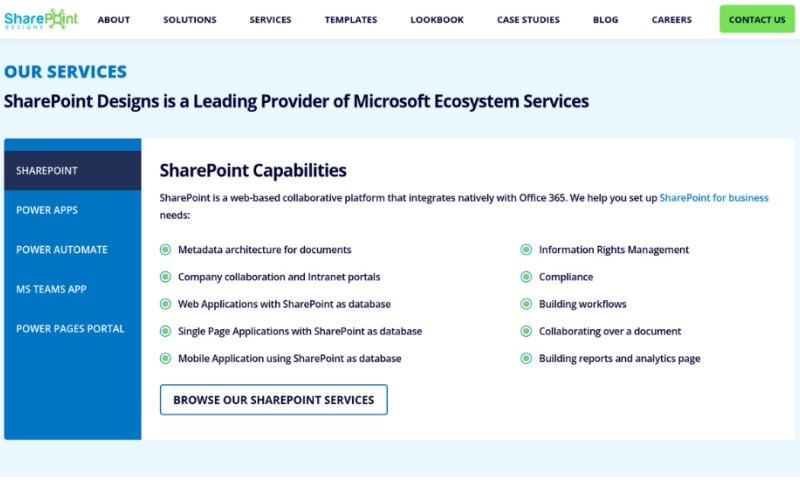Follow the SharePoint for business link

point(714,198)
